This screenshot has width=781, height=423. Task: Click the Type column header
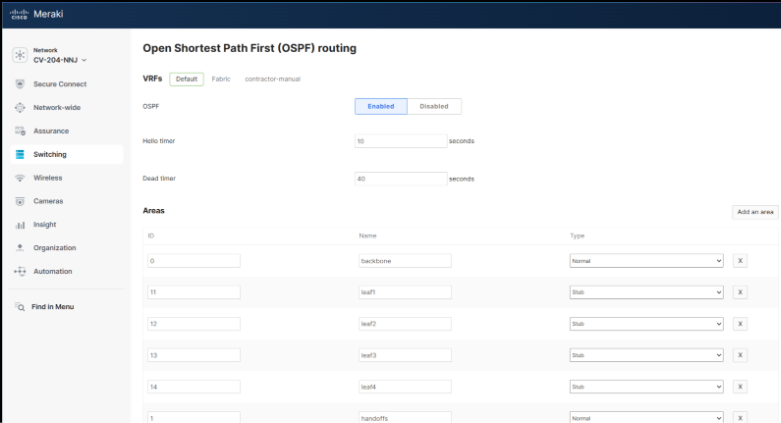(x=577, y=236)
